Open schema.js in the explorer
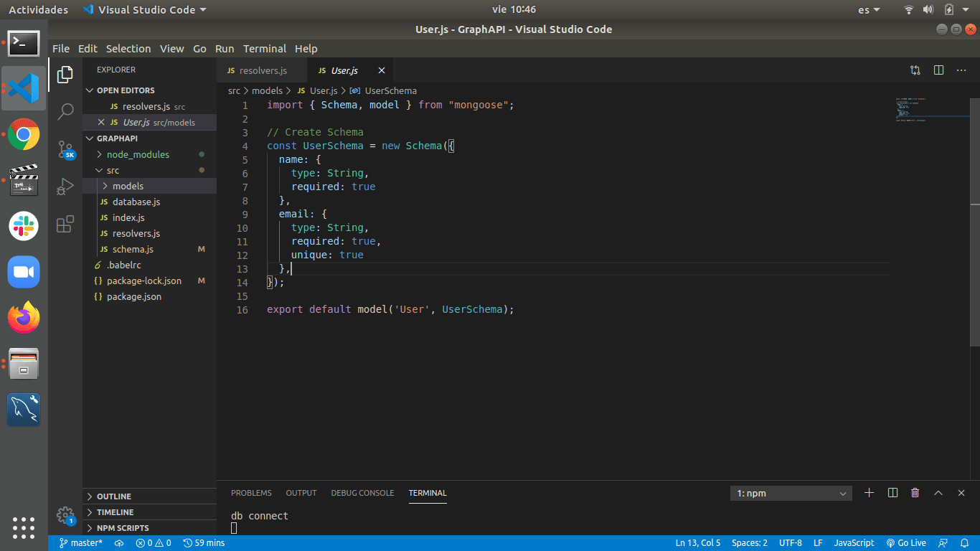 coord(150,249)
